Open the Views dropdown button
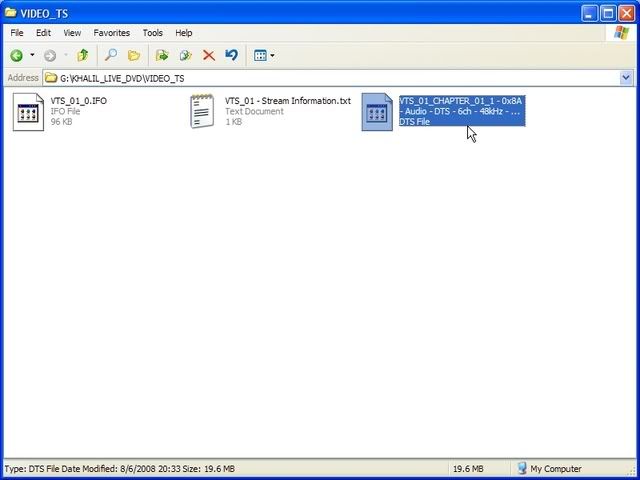 click(x=263, y=56)
